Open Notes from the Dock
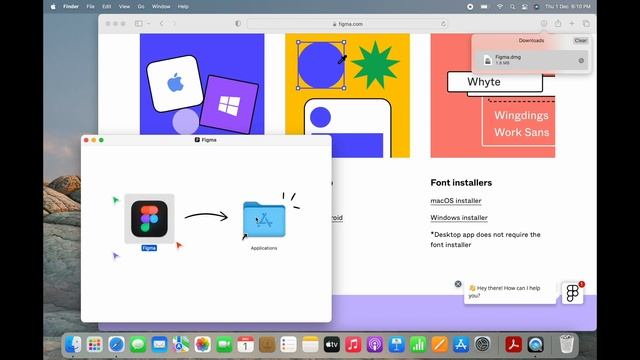The width and height of the screenshot is (640, 360). click(x=310, y=345)
